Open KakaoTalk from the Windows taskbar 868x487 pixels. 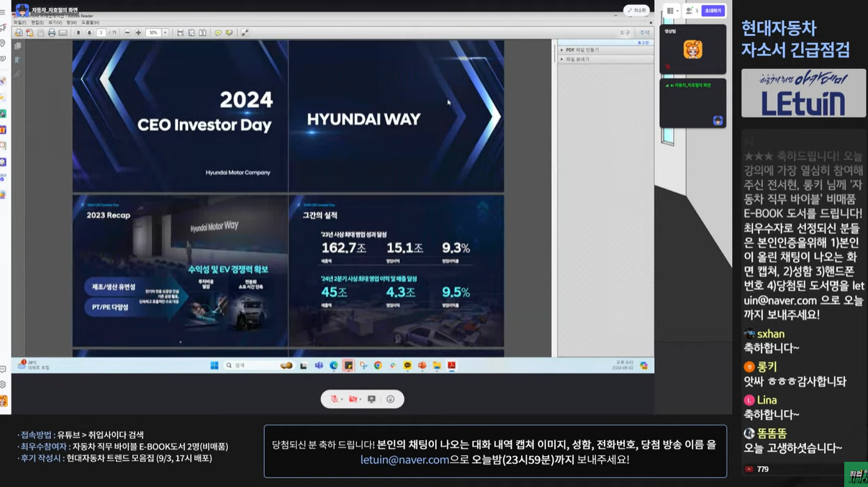[x=407, y=365]
